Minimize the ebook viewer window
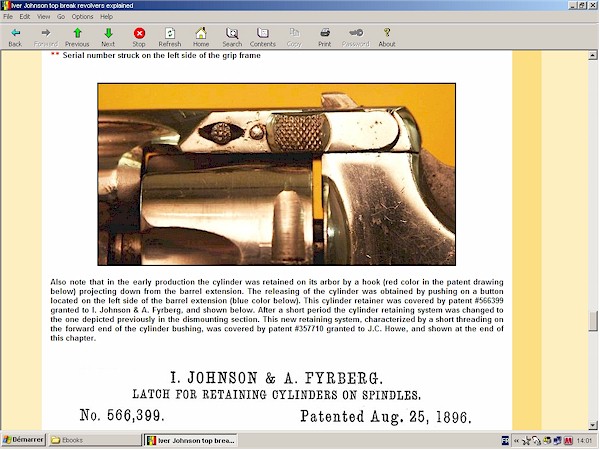The image size is (600, 450). click(572, 5)
